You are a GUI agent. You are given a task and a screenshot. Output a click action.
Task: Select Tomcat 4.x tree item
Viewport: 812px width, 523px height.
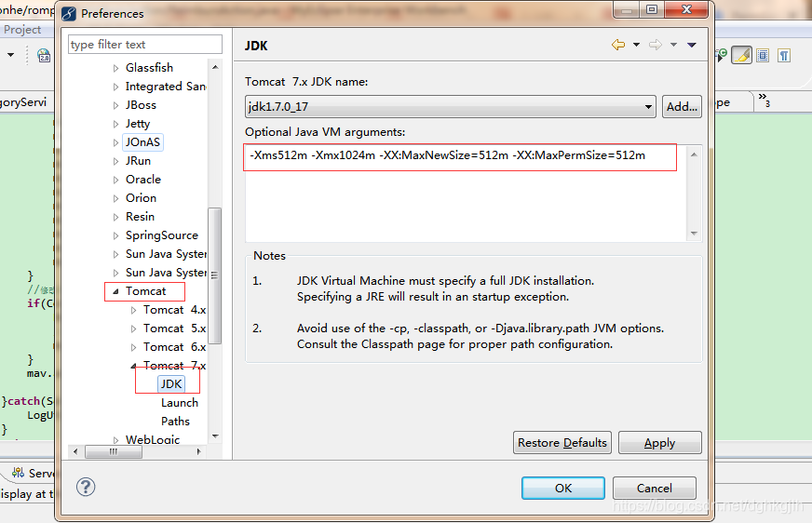174,310
